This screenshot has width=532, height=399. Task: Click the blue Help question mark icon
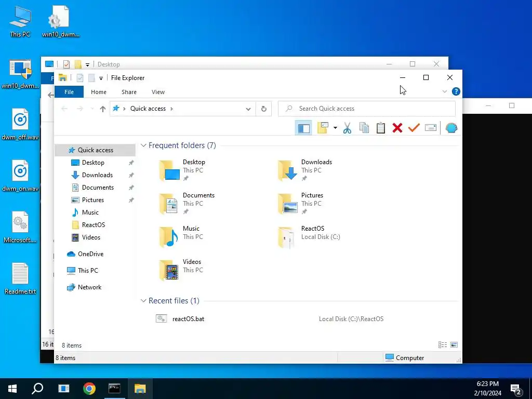pos(456,91)
